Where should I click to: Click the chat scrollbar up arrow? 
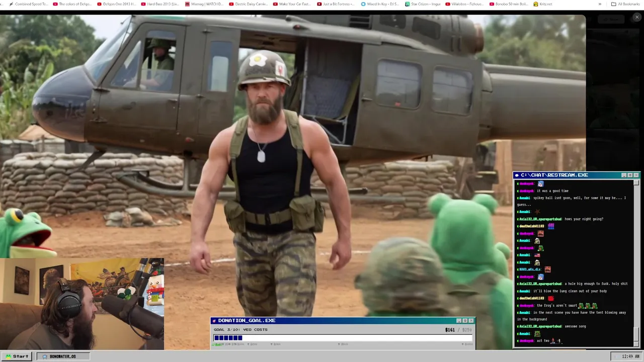point(636,183)
